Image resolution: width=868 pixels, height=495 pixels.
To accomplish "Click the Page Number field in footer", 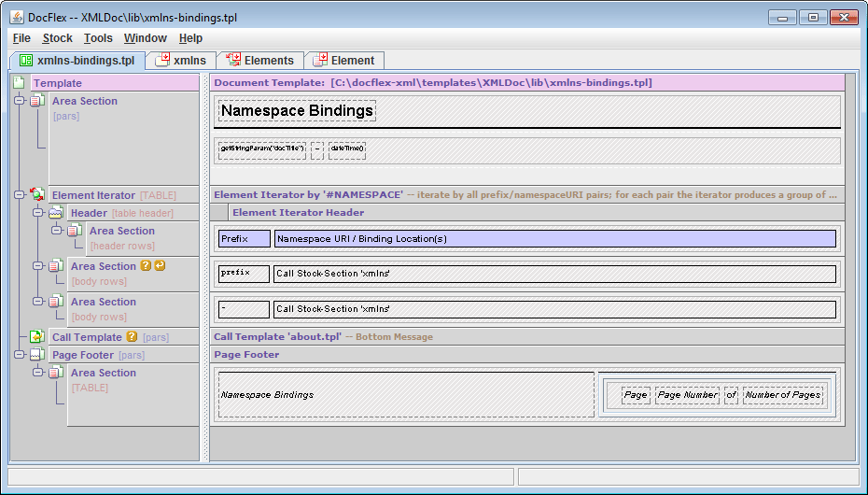I will [x=687, y=395].
